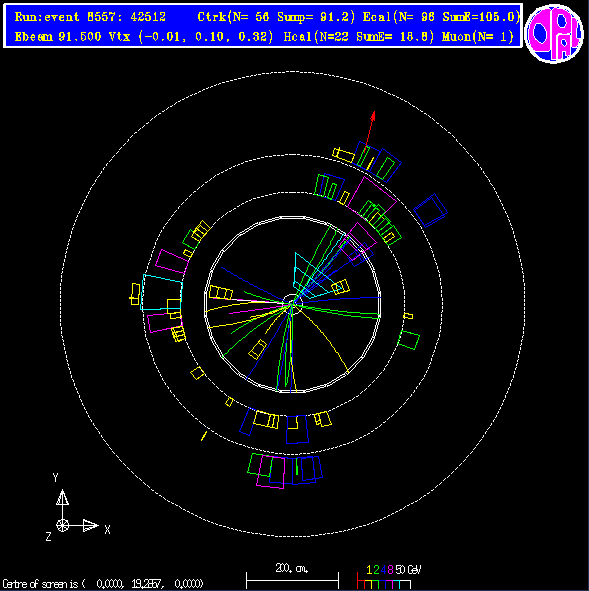Image resolution: width=589 pixels, height=591 pixels.
Task: Click the X axis arrowhead icon
Action: click(90, 525)
